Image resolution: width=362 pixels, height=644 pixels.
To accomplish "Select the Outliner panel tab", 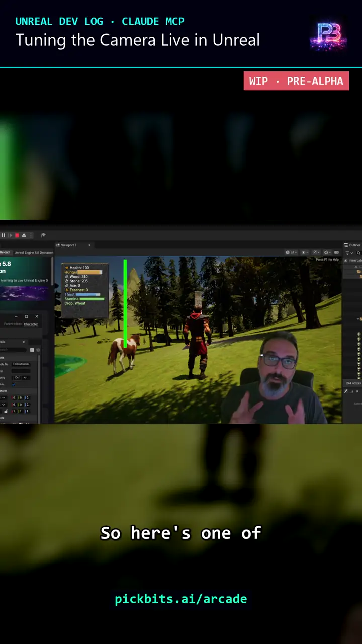I will 352,245.
